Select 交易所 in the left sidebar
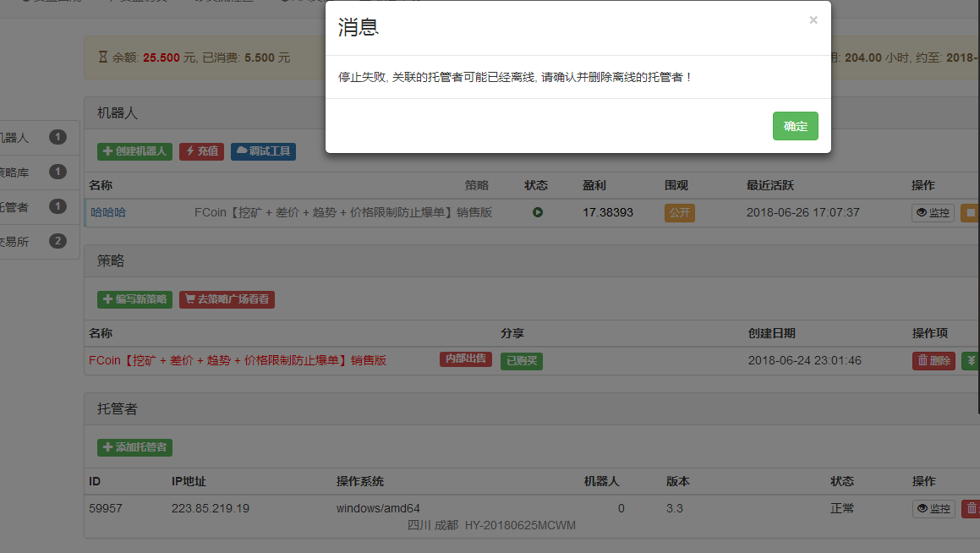Image resolution: width=980 pixels, height=553 pixels. point(39,242)
